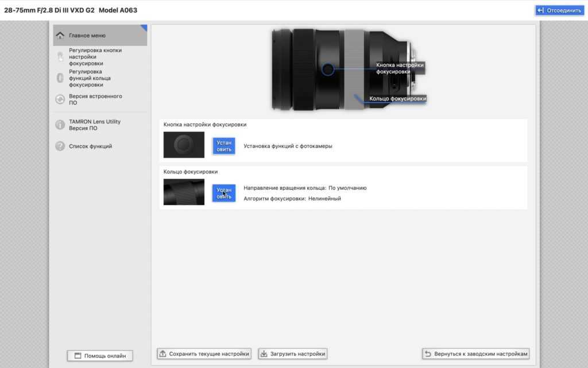Click the focus set button circle on lens
The height and width of the screenshot is (368, 588).
(x=328, y=70)
